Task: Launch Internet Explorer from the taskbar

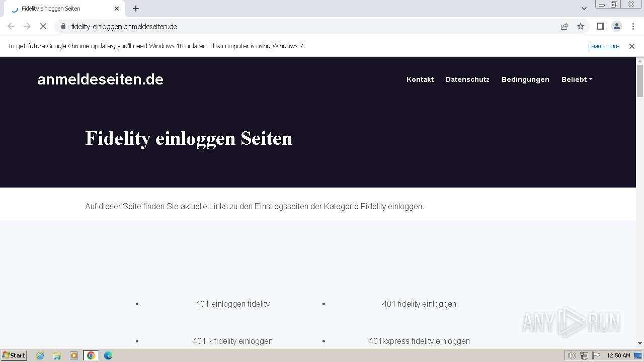Action: pyautogui.click(x=40, y=355)
